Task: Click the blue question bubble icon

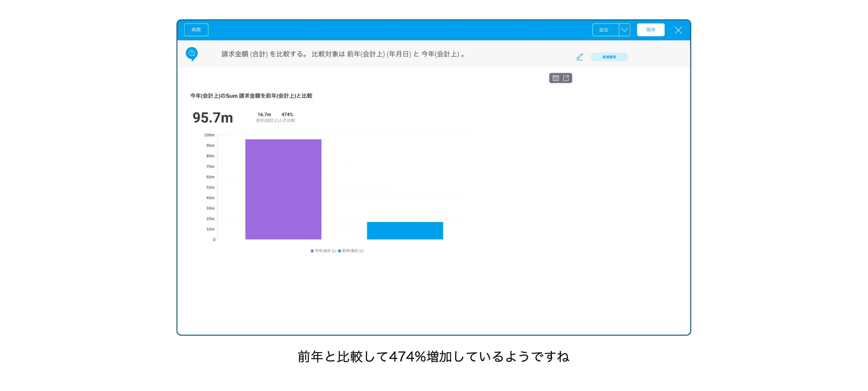Action: tap(192, 54)
